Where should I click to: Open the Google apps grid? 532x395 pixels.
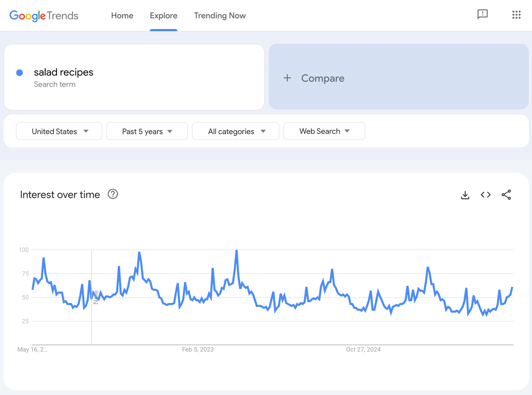(516, 15)
